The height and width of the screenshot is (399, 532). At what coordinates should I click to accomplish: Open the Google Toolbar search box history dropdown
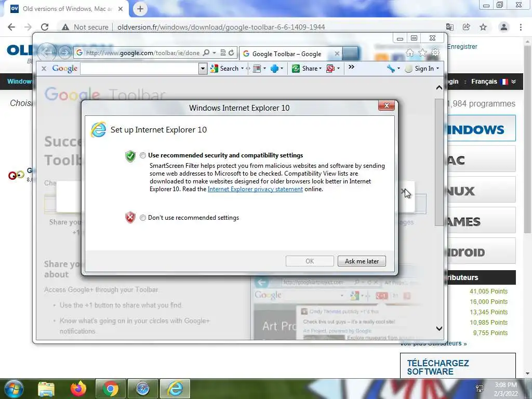(x=203, y=69)
